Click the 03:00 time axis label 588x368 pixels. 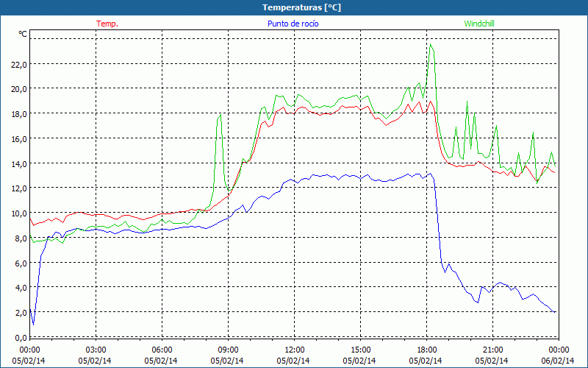[x=96, y=350]
